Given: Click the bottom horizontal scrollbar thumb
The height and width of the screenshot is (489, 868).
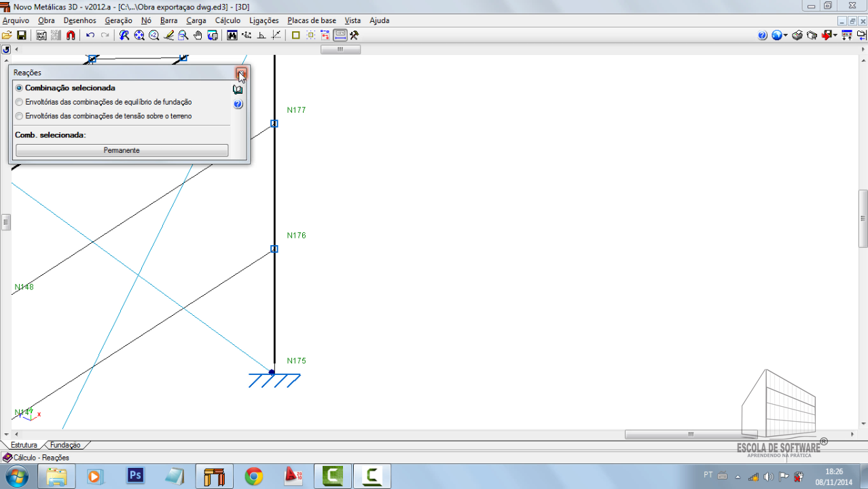Looking at the screenshot, I should pos(690,435).
